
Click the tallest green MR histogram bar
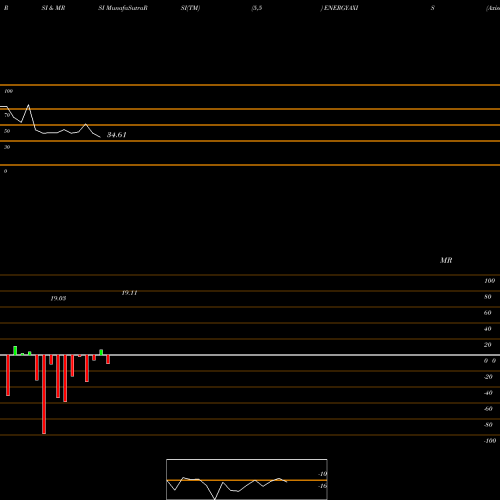[15, 351]
